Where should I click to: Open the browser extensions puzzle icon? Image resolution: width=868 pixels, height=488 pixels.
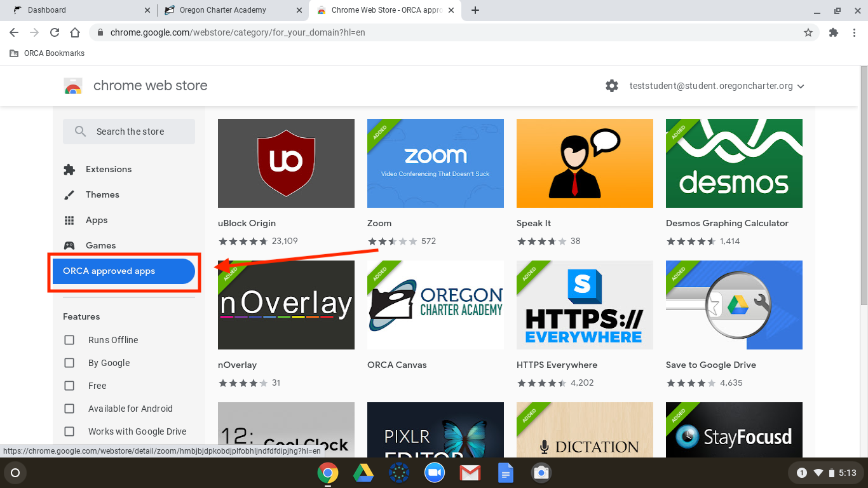point(834,32)
